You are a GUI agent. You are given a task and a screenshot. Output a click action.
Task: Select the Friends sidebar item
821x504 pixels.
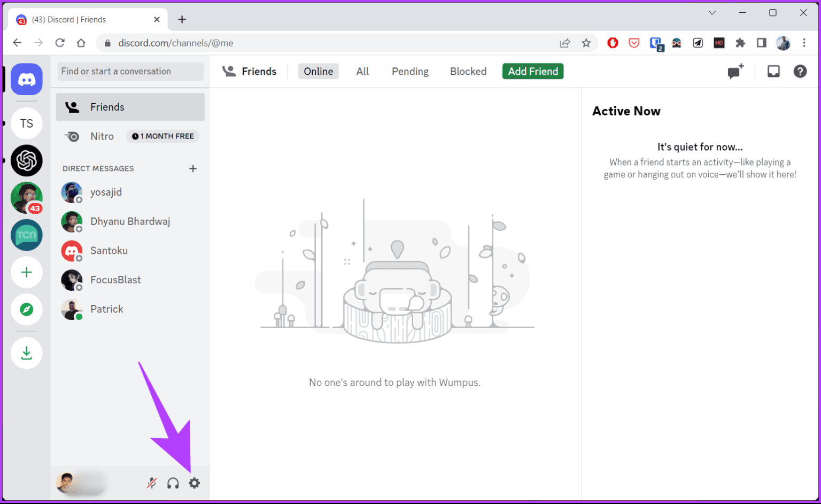[130, 107]
